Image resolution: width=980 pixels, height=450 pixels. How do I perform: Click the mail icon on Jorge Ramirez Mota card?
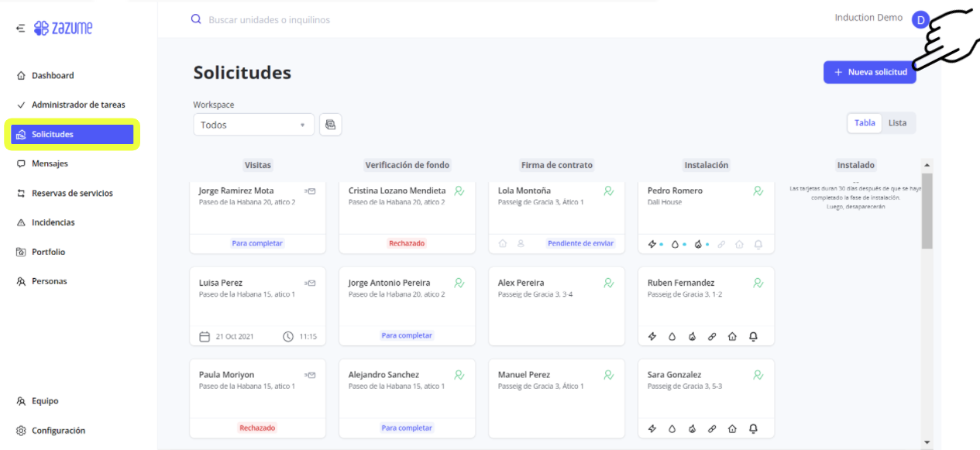pos(310,191)
